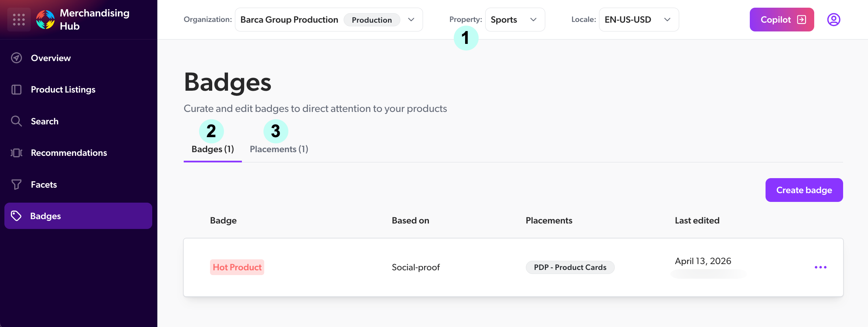This screenshot has height=327, width=868.
Task: Launch Copilot
Action: [782, 20]
